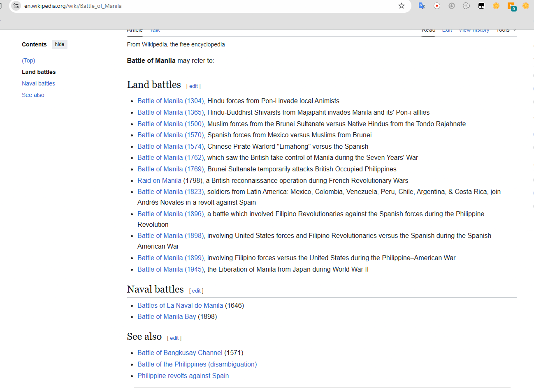
Task: Click the orange download extension with 0 badge
Action: [x=511, y=6]
